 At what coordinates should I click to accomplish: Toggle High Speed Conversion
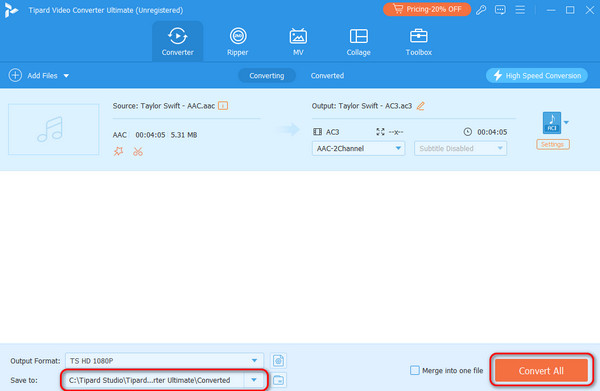(536, 75)
